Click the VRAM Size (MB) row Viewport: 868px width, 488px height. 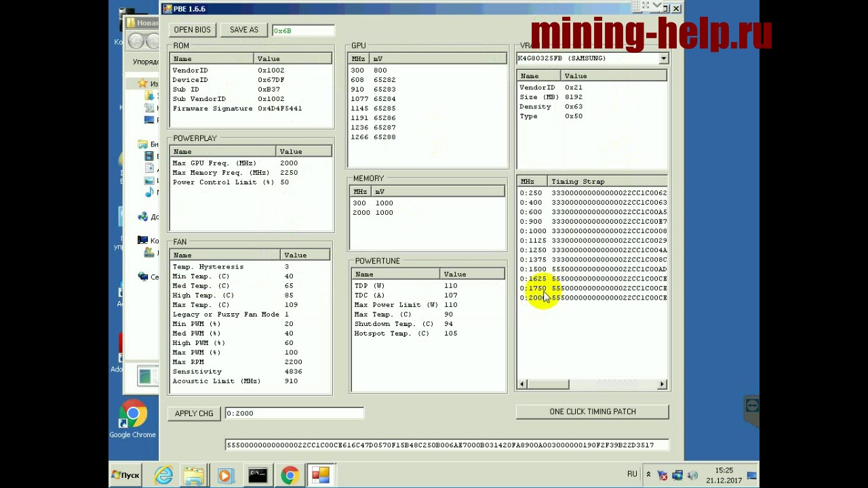[592, 97]
